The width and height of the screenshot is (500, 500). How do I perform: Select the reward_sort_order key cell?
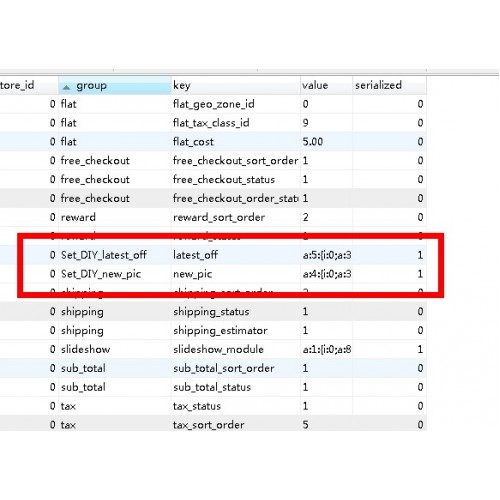pos(236,218)
